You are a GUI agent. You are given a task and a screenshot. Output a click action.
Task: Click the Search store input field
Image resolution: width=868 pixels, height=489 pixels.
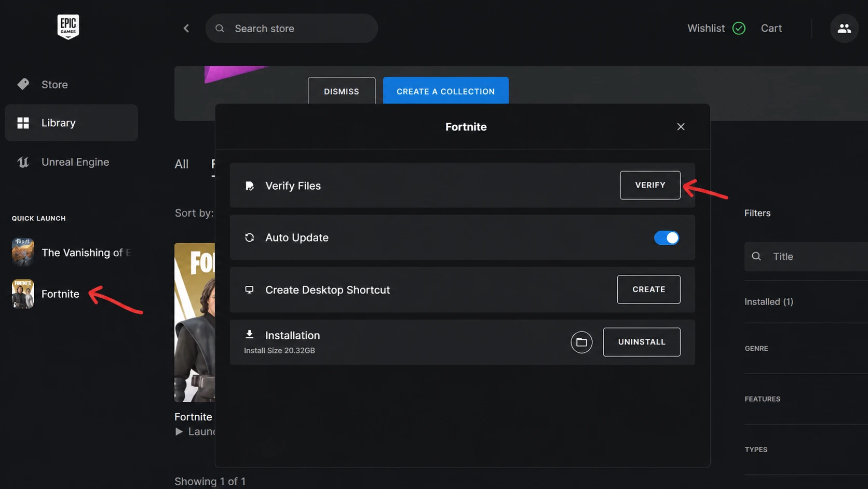[291, 29]
